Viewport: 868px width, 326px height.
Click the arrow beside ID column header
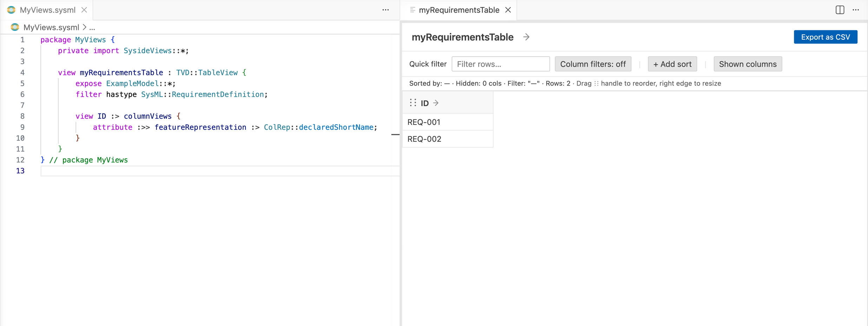pos(436,103)
